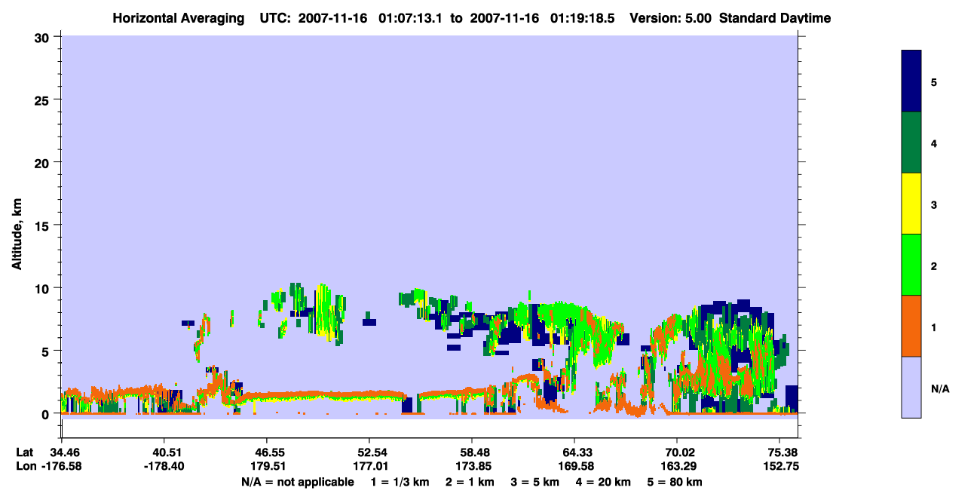Click the '2 = 1 km' legend text
Image resolution: width=980 pixels, height=503 pixels.
470,482
